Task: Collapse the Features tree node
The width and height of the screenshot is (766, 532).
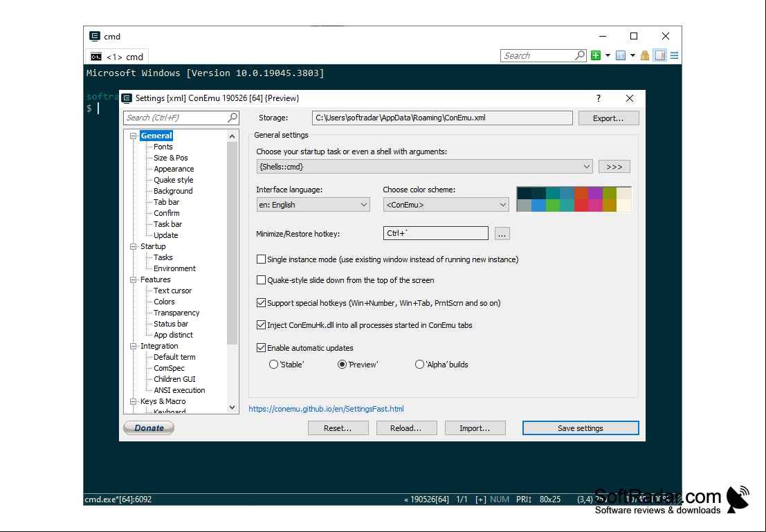Action: point(133,280)
